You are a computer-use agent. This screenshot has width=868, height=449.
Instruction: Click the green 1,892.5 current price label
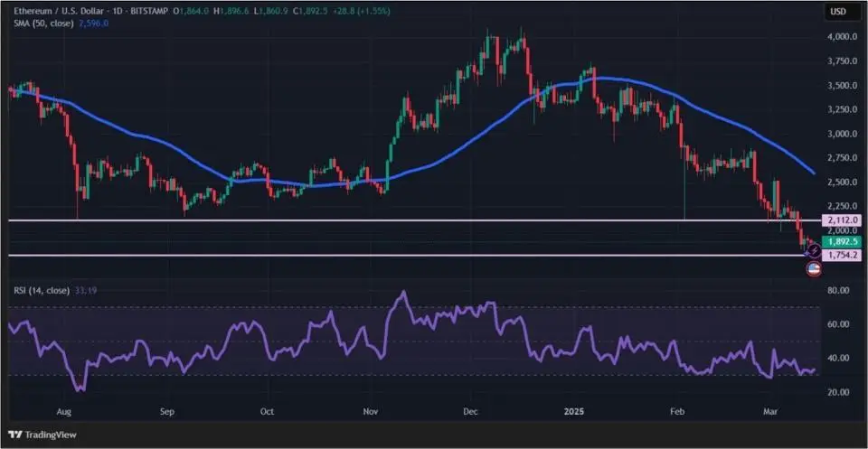coord(840,242)
